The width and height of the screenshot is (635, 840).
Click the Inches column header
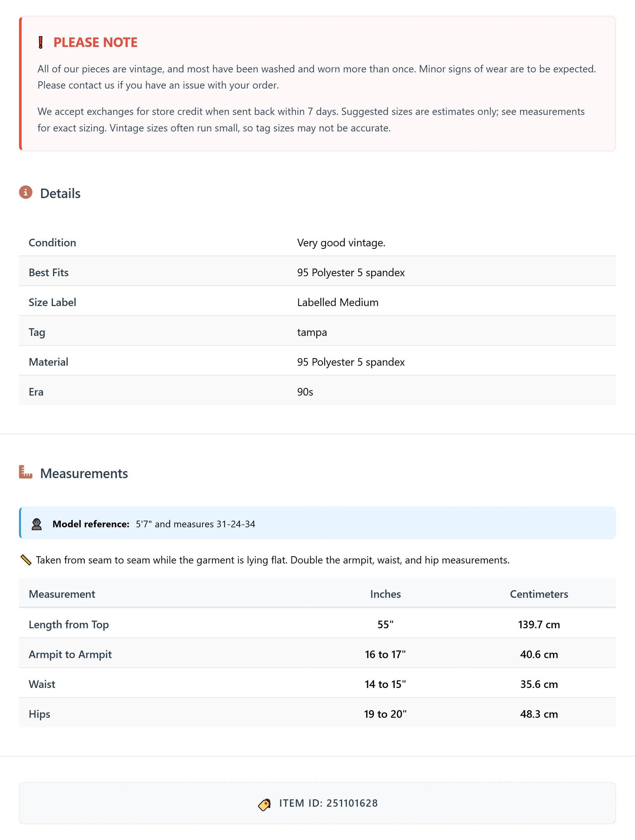[385, 594]
